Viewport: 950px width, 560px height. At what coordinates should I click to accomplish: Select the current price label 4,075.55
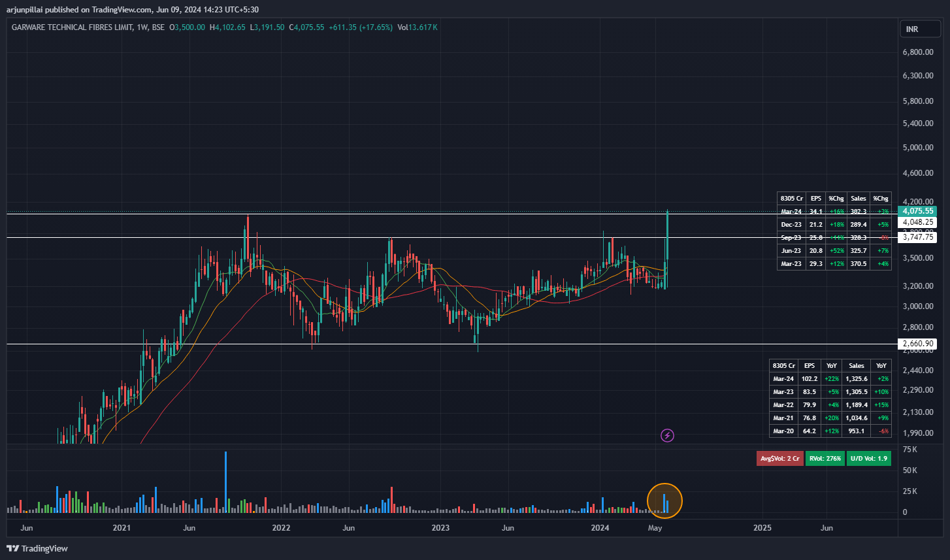(918, 212)
